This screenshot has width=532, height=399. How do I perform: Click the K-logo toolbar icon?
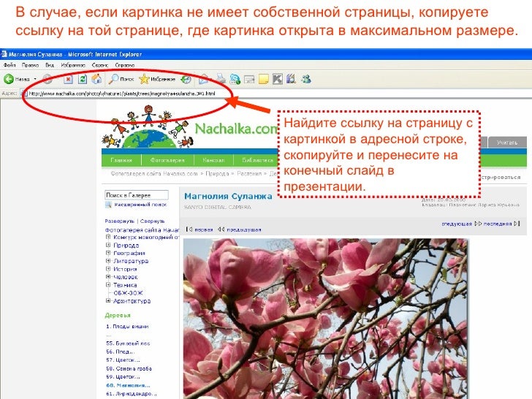(278, 80)
